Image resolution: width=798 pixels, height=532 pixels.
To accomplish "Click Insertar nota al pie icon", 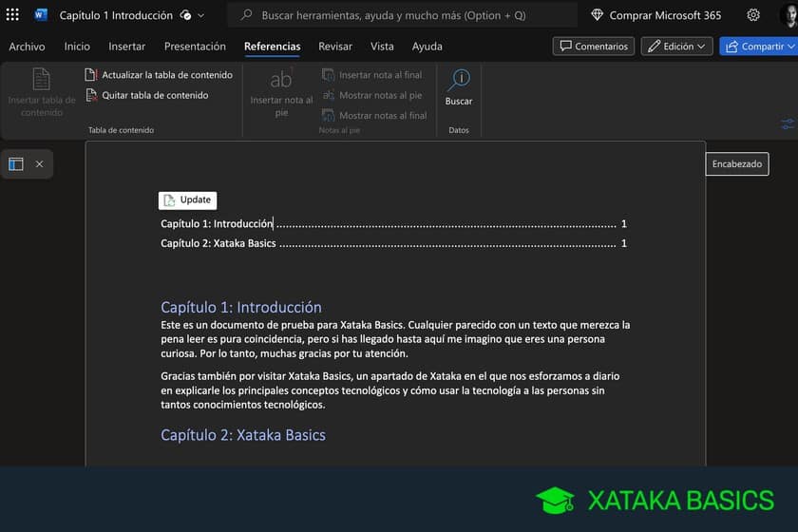I will 281,80.
